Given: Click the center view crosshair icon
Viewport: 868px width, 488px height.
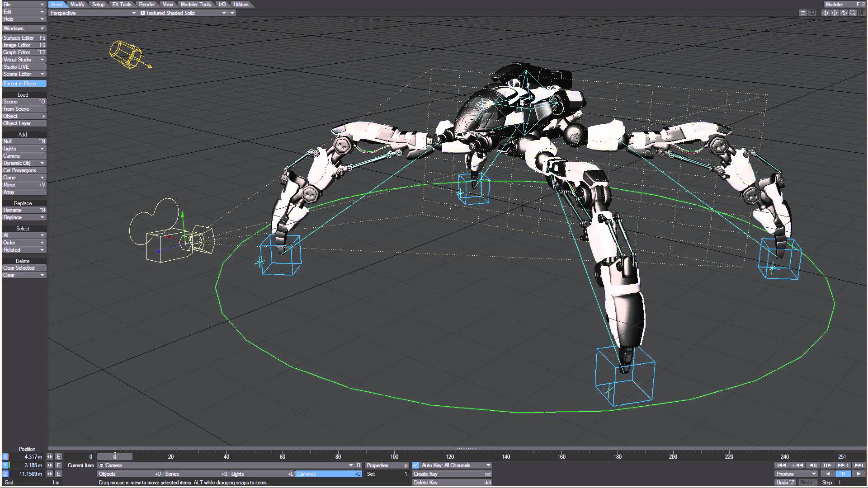Looking at the screenshot, I should [x=826, y=13].
